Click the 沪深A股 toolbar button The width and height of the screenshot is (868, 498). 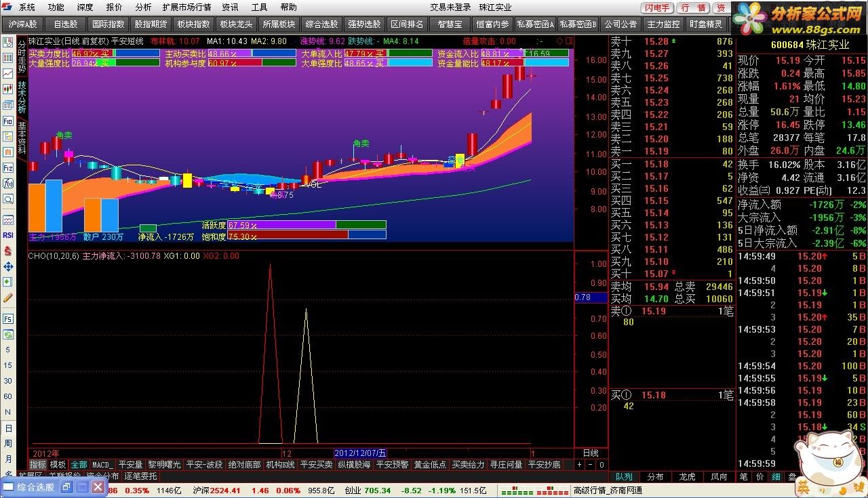pos(23,24)
